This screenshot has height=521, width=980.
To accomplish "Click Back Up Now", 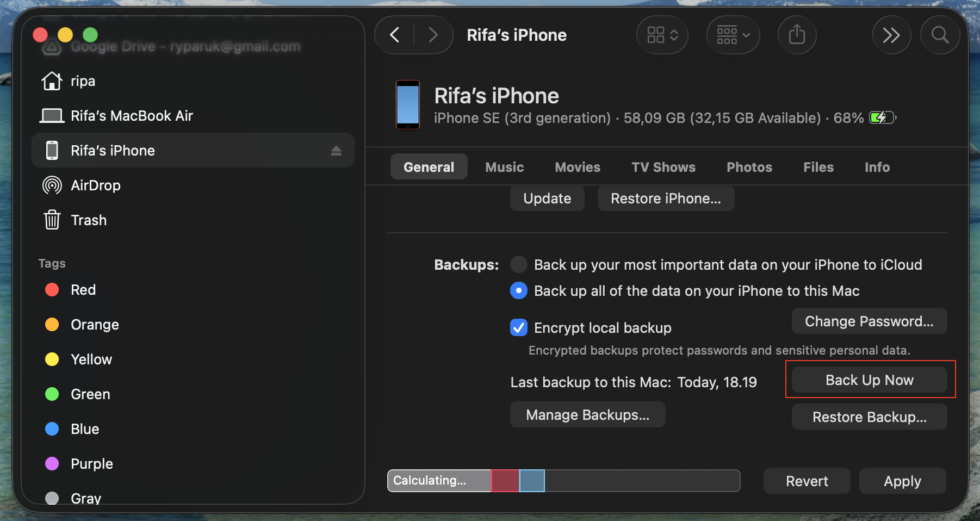I will coord(869,380).
